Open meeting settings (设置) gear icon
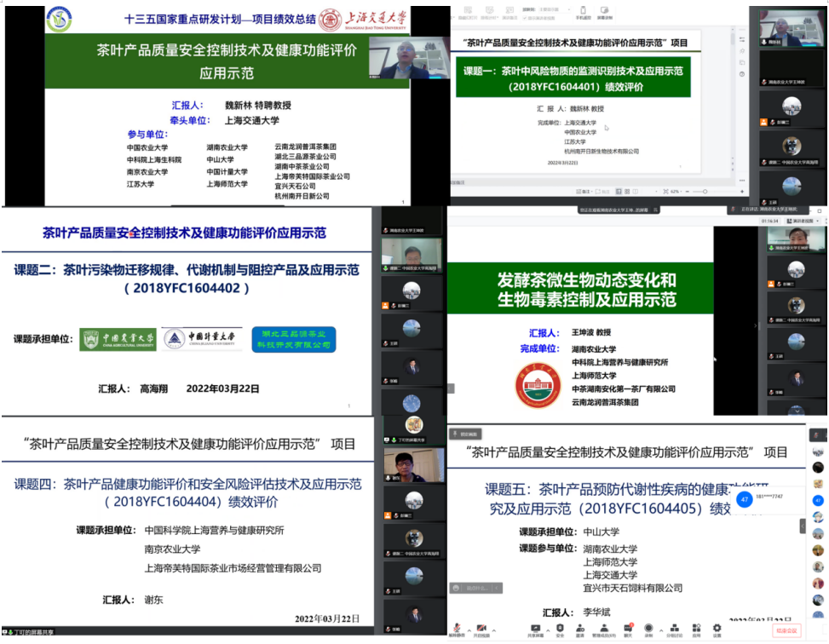This screenshot has width=829, height=644. click(x=717, y=630)
